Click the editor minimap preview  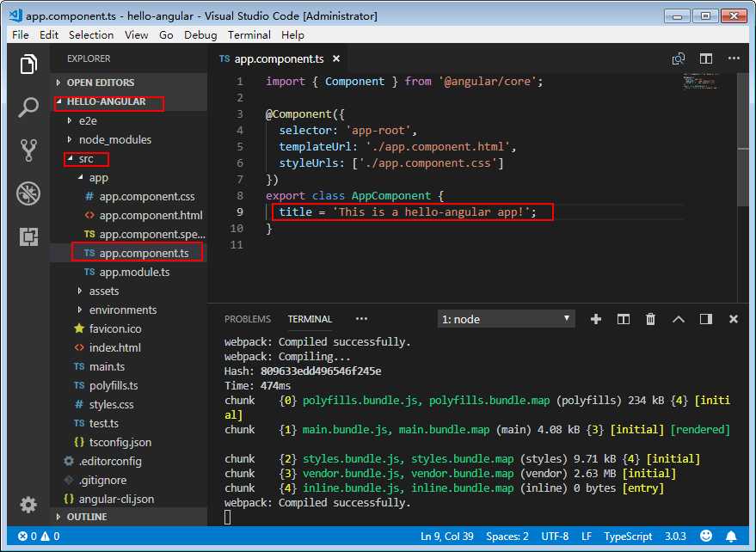point(701,81)
